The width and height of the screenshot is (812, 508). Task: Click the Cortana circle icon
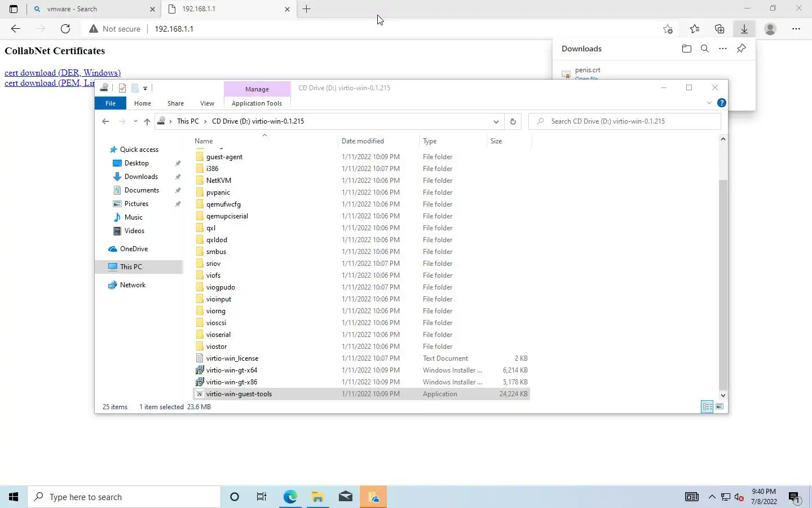click(235, 497)
